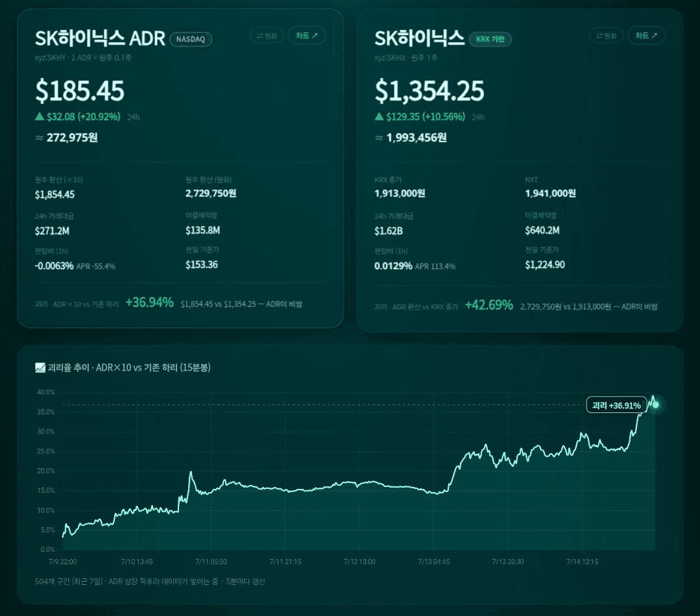Select the $1,354.25 KRX price
Viewport: 700px width, 616px height.
click(x=429, y=91)
